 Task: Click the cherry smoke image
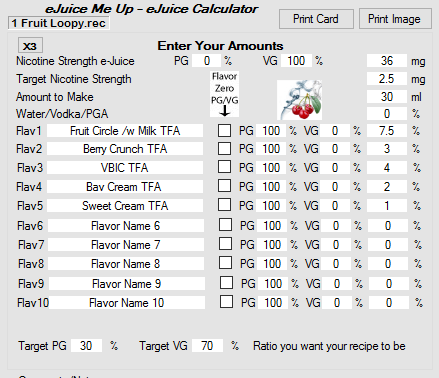(x=299, y=100)
